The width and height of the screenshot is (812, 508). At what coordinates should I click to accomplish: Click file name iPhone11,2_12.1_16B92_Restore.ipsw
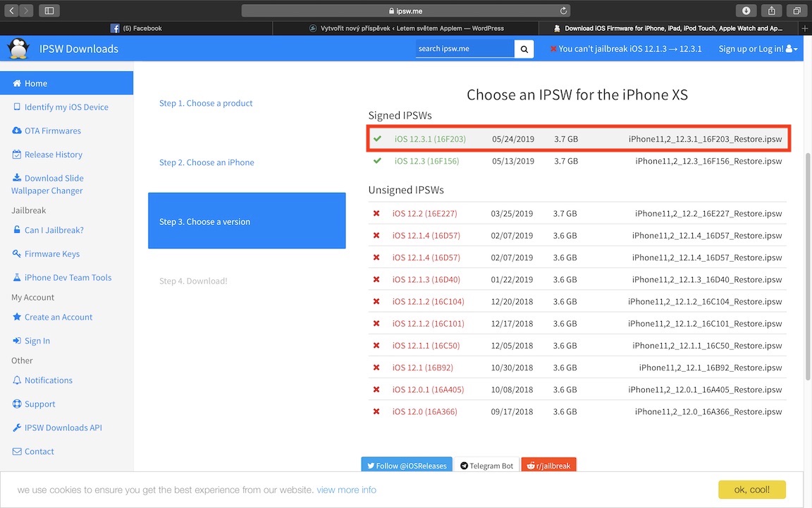(710, 368)
